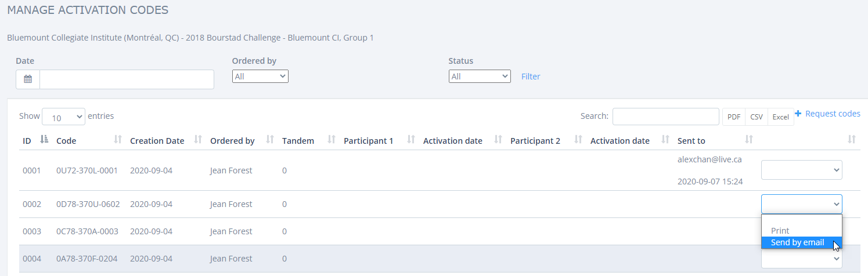Image resolution: width=868 pixels, height=276 pixels.
Task: Choose Print from the action list
Action: point(780,231)
